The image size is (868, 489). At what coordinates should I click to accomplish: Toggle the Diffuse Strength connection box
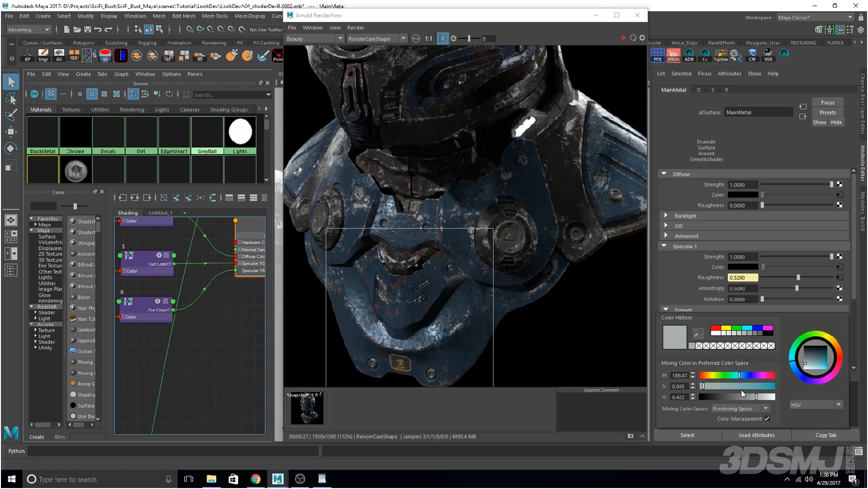coord(839,184)
